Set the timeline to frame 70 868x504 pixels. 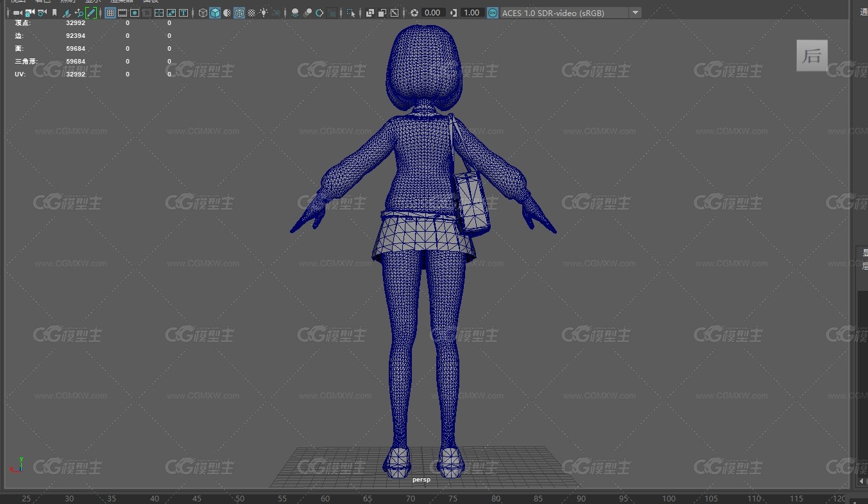tap(410, 498)
